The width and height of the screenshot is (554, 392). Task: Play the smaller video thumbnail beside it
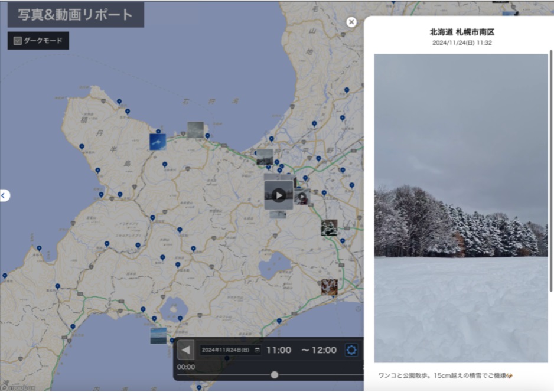[302, 197]
